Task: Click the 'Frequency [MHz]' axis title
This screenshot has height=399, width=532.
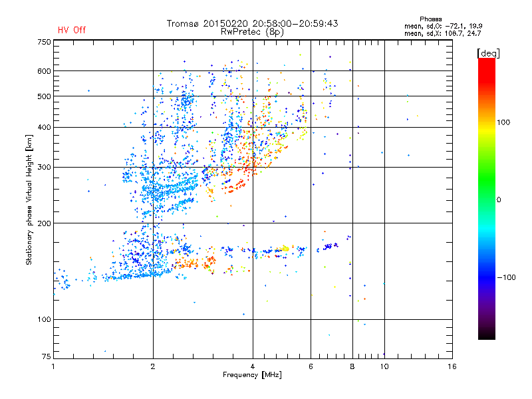Action: pyautogui.click(x=252, y=375)
